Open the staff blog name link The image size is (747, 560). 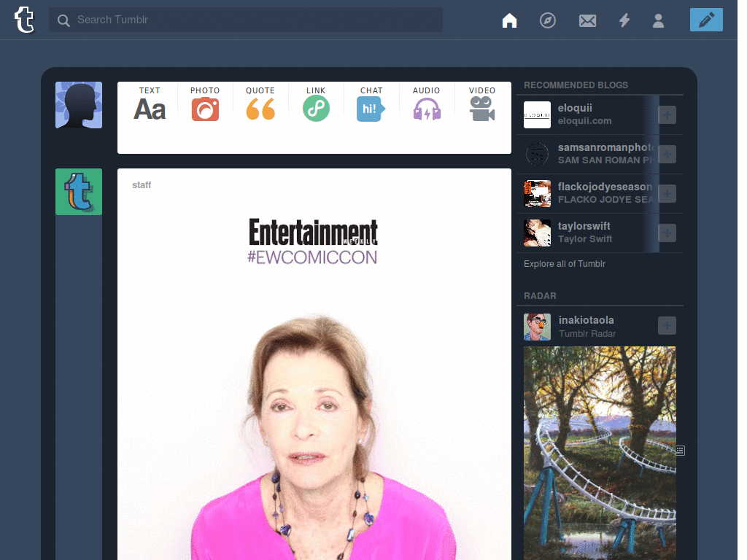click(142, 184)
